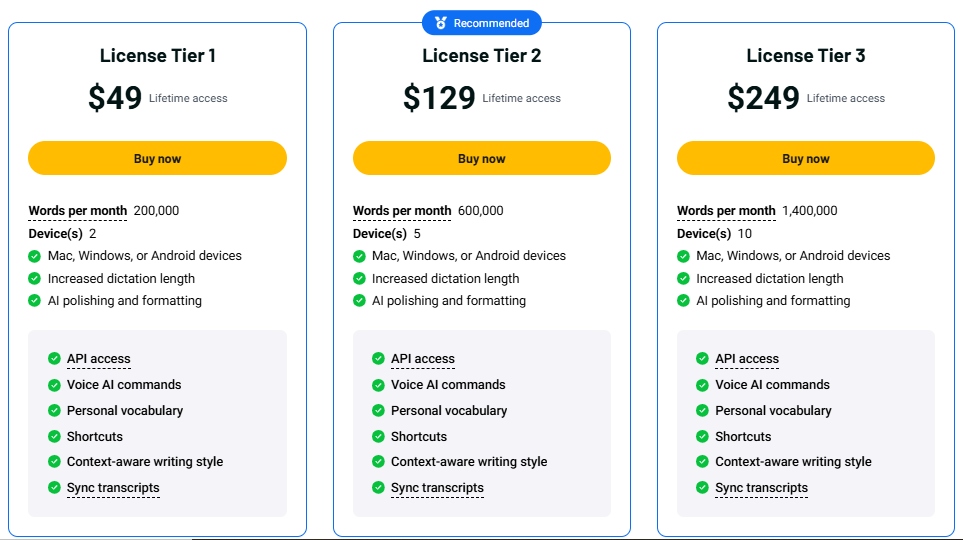963x540 pixels.
Task: Click Tier 2 AI polishing and formatting checkmark
Action: 359,301
